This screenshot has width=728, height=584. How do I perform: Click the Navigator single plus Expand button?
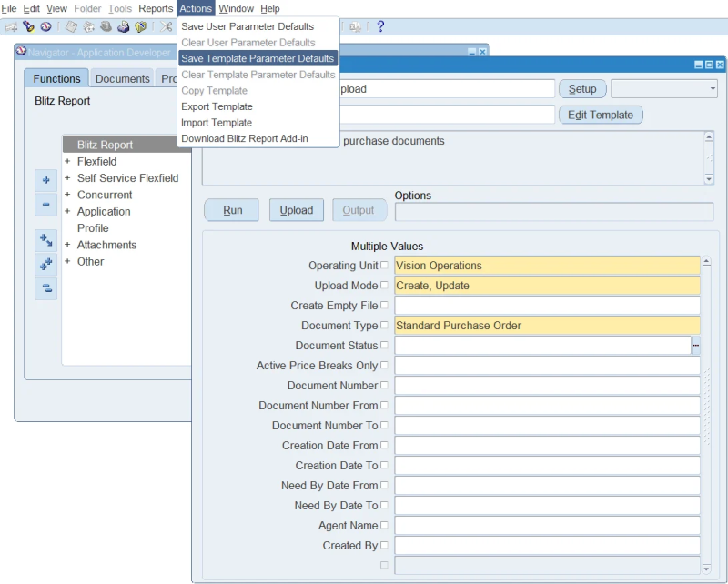45,180
